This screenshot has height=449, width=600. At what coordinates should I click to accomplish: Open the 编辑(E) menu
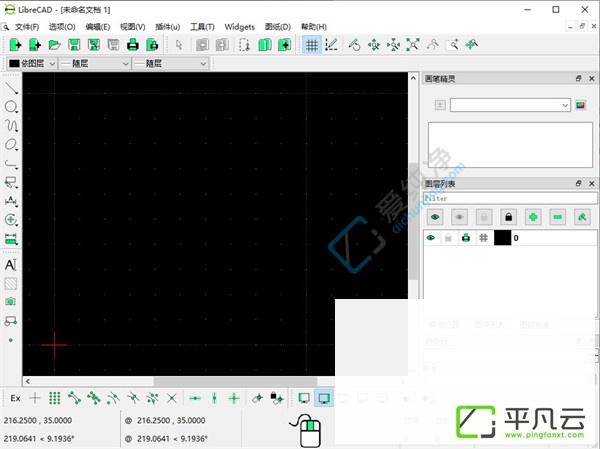pos(98,27)
